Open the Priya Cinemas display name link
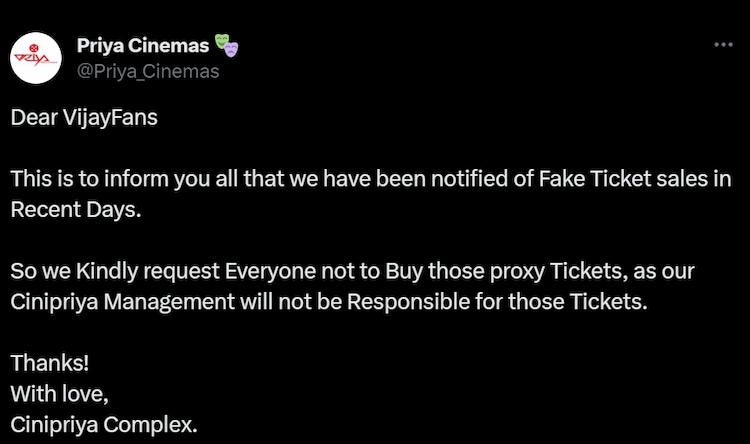Image resolution: width=750 pixels, height=444 pixels. tap(142, 46)
